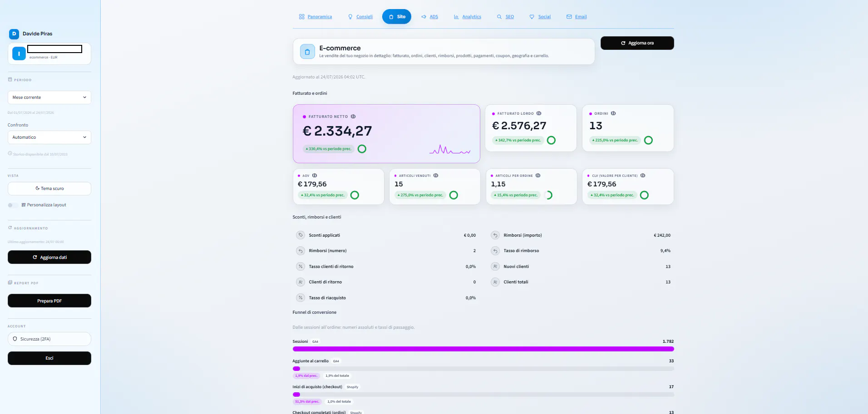The height and width of the screenshot is (414, 868).
Task: Click the info icon next to Fatturato Lordo
Action: click(x=539, y=113)
